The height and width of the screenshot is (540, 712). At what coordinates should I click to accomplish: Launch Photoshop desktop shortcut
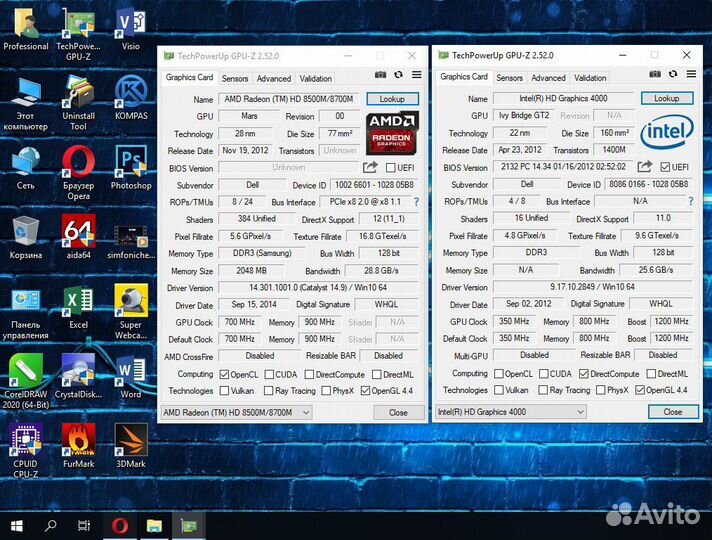click(131, 168)
